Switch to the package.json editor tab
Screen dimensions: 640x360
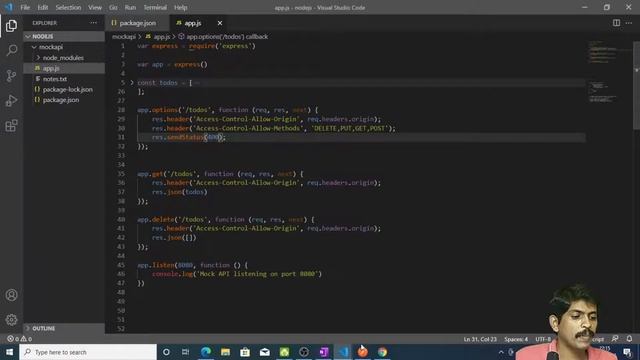coord(138,23)
